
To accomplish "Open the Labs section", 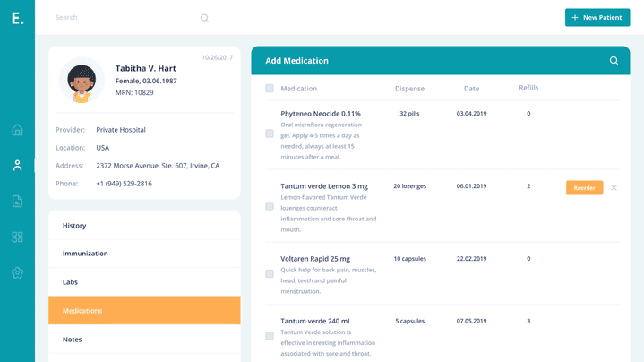I will [144, 282].
